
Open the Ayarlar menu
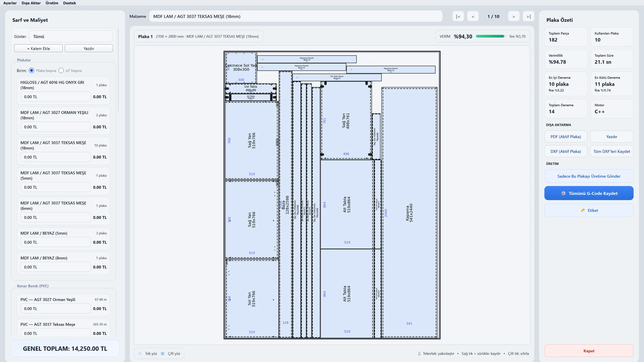10,3
